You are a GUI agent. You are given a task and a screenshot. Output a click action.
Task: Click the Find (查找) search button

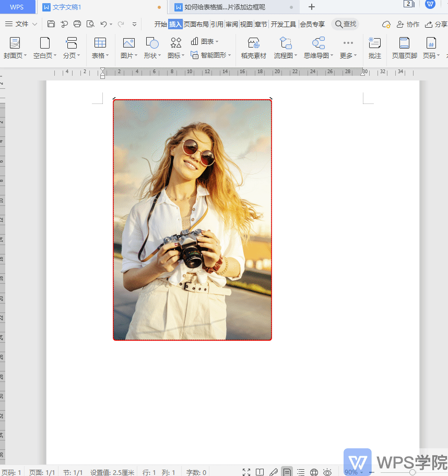(346, 24)
